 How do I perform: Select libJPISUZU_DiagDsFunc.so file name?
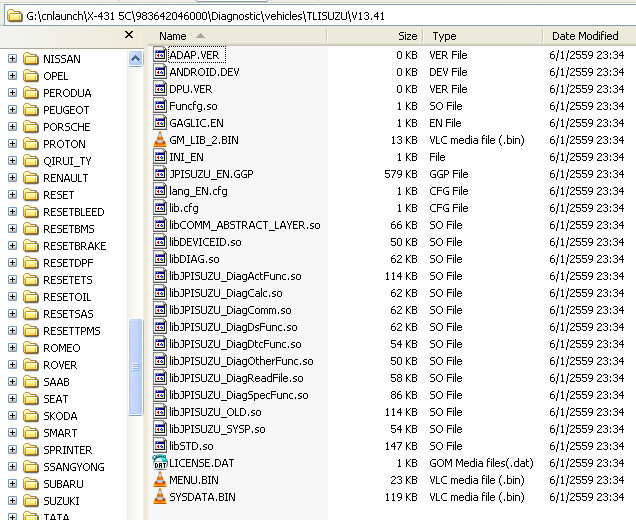pyautogui.click(x=233, y=327)
